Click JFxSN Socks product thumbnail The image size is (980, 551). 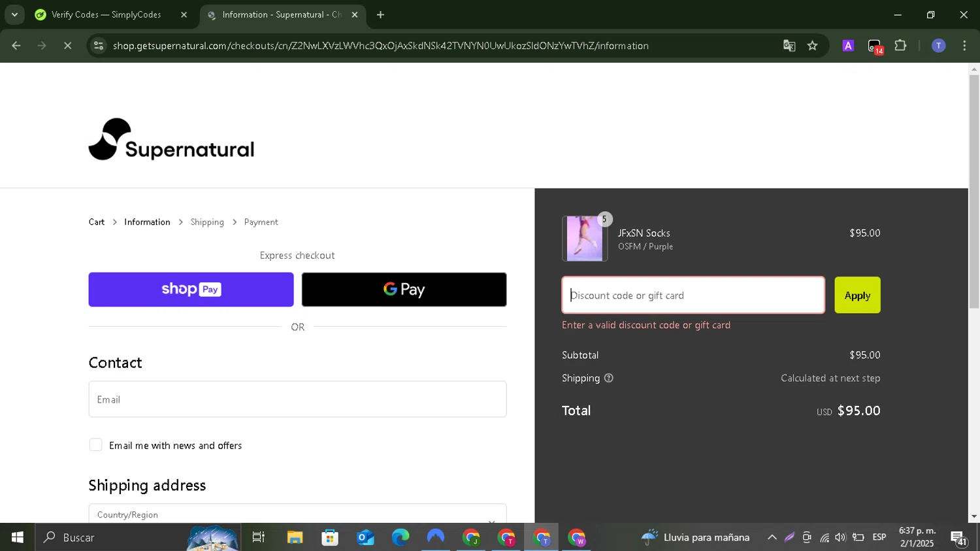585,239
